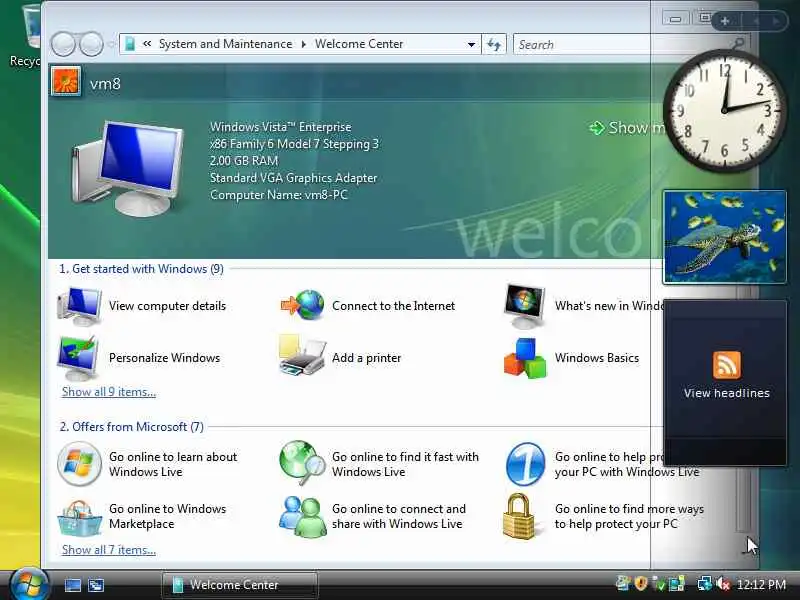
Task: Click the Welcome Center taskbar button
Action: (x=239, y=585)
